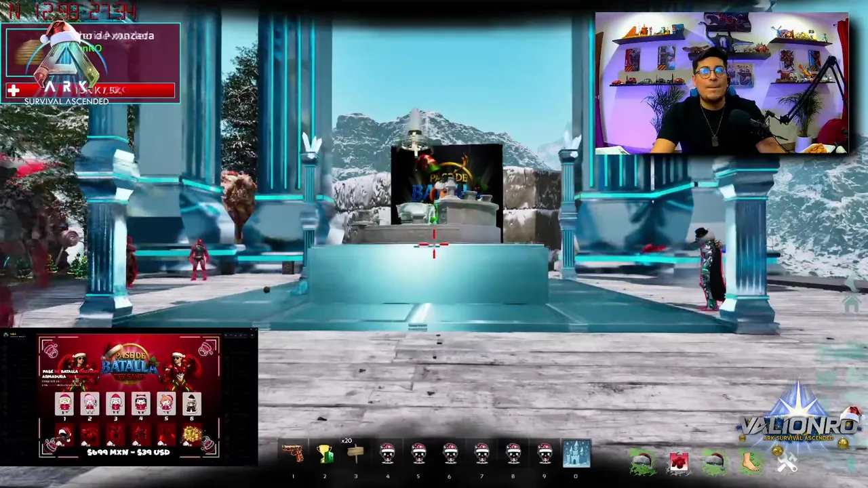Click the red armor reward tile under card 5

pos(166,434)
